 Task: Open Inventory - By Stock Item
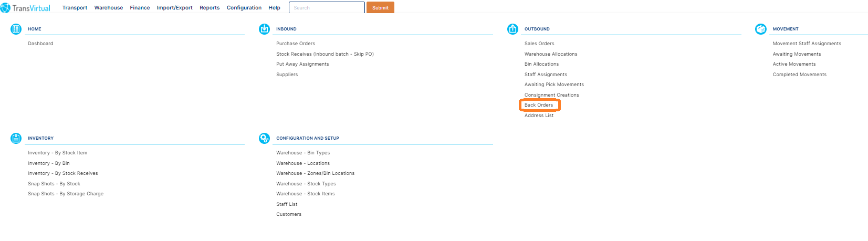(58, 153)
